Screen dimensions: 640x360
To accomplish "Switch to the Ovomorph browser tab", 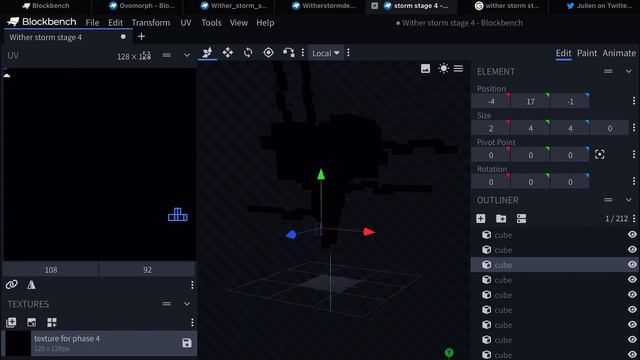I will click(142, 6).
